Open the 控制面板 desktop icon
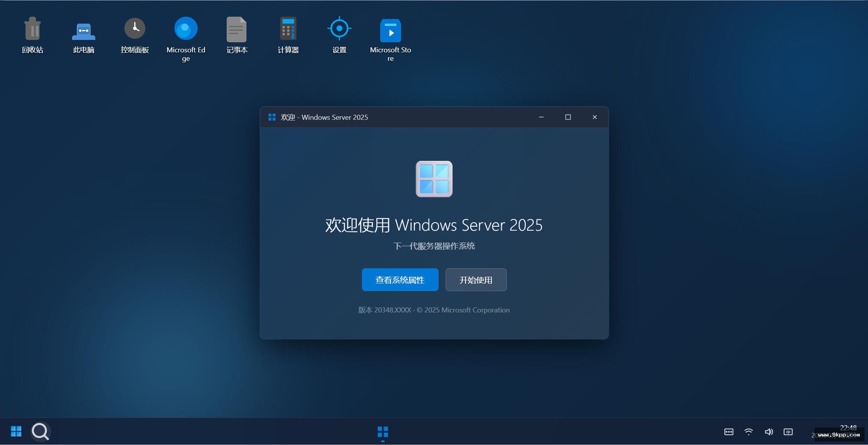Image resolution: width=868 pixels, height=445 pixels. (x=135, y=35)
